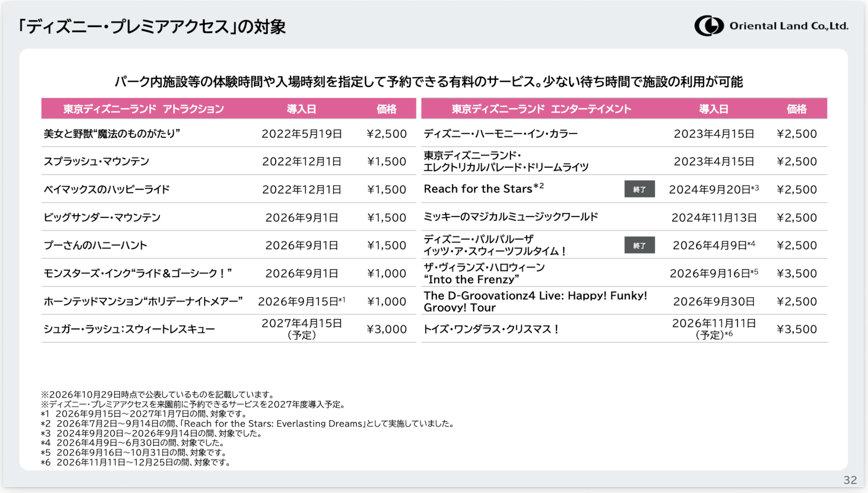The width and height of the screenshot is (868, 493).
Task: Click プーさんのハニーハント row name
Action: pyautogui.click(x=95, y=245)
